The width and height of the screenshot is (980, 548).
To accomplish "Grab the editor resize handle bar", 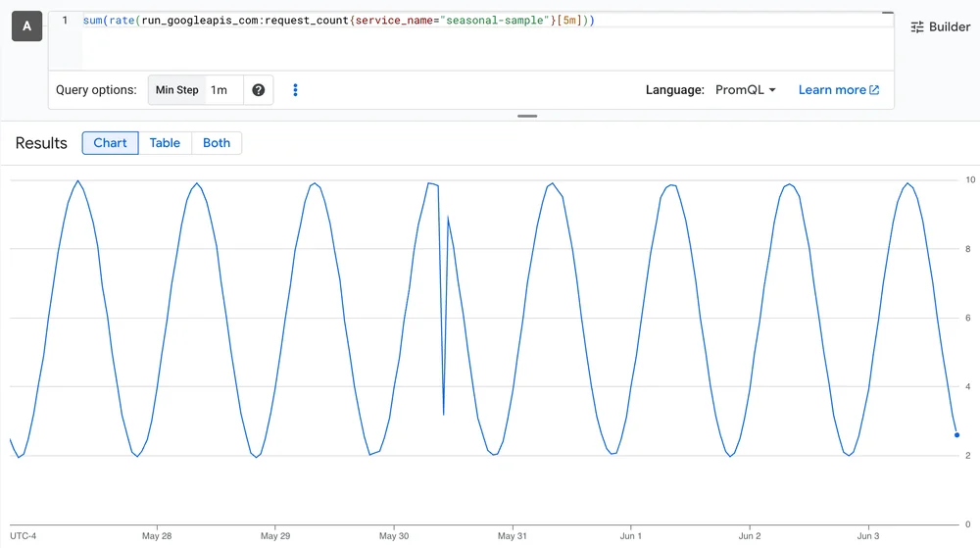I will tap(527, 117).
